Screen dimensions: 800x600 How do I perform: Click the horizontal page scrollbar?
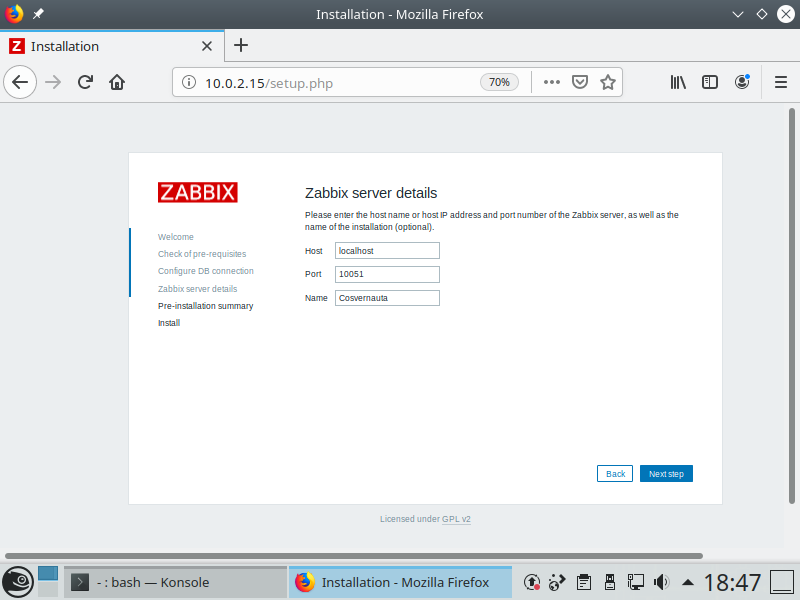[x=354, y=556]
